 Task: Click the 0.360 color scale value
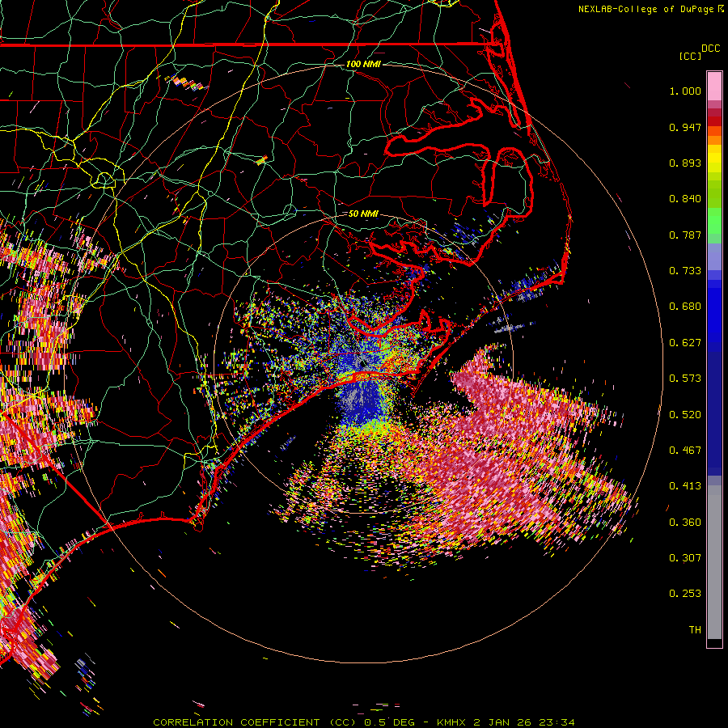click(x=685, y=523)
